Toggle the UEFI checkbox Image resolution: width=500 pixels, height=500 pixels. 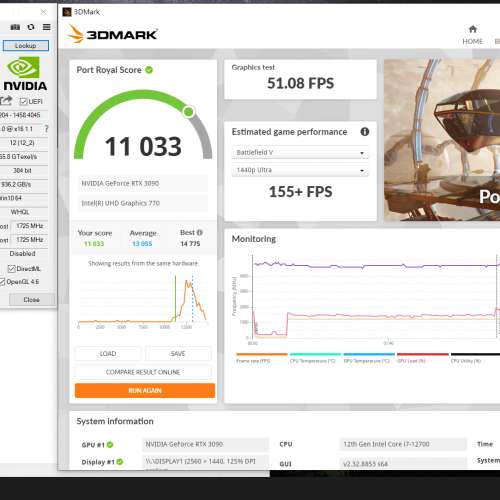click(x=23, y=101)
